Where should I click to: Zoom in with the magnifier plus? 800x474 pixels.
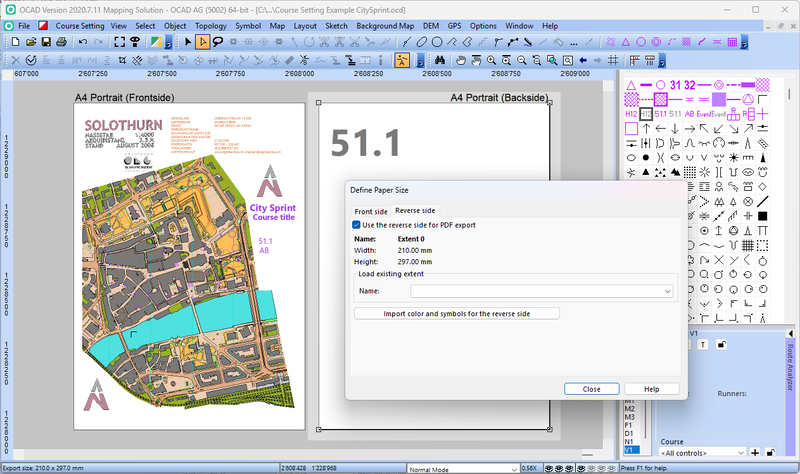[491, 60]
